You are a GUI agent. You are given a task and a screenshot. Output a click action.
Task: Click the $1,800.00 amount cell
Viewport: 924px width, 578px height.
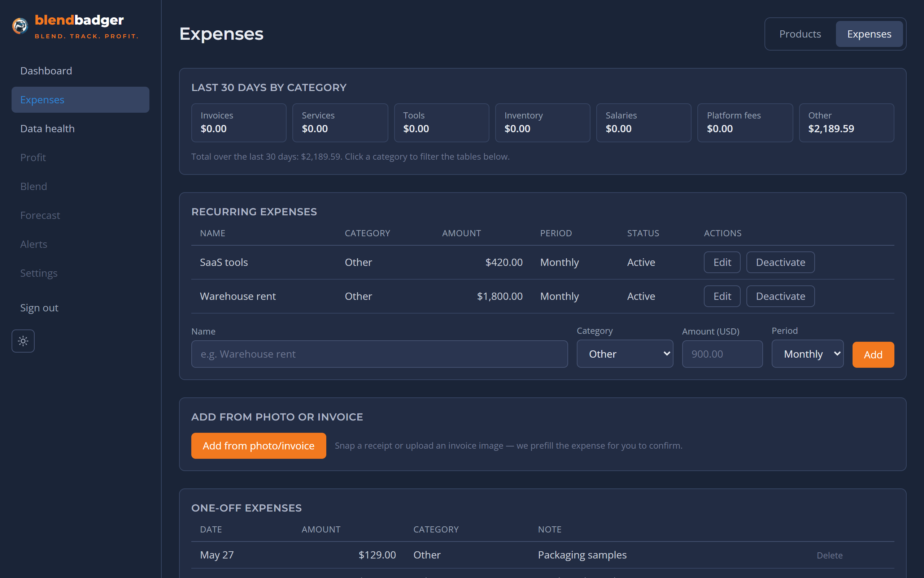pos(500,296)
